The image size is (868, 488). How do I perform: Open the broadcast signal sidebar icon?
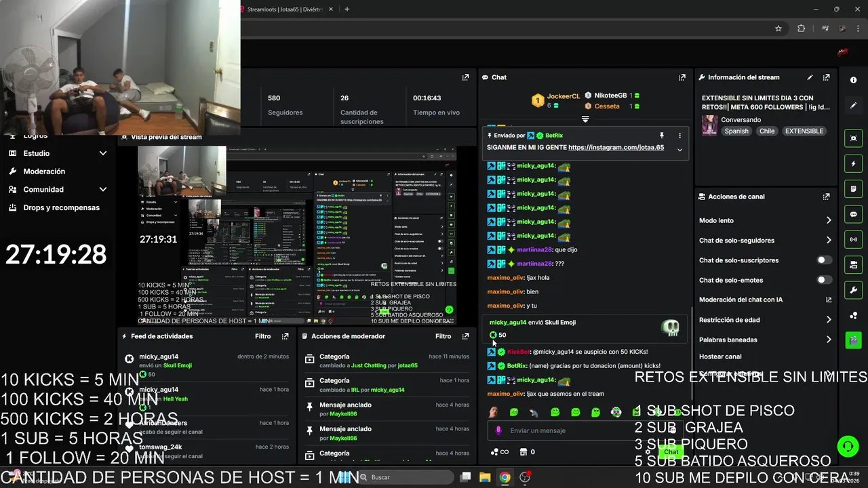[853, 239]
